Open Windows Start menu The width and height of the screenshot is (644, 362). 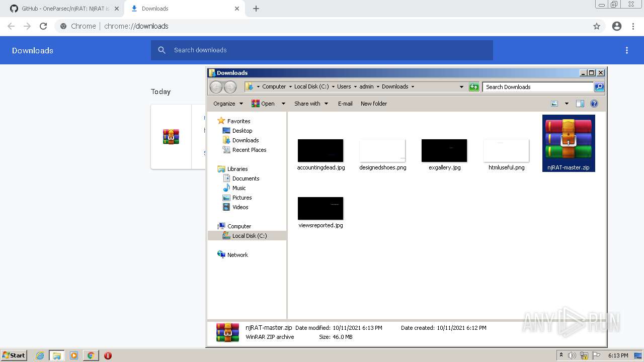click(14, 355)
